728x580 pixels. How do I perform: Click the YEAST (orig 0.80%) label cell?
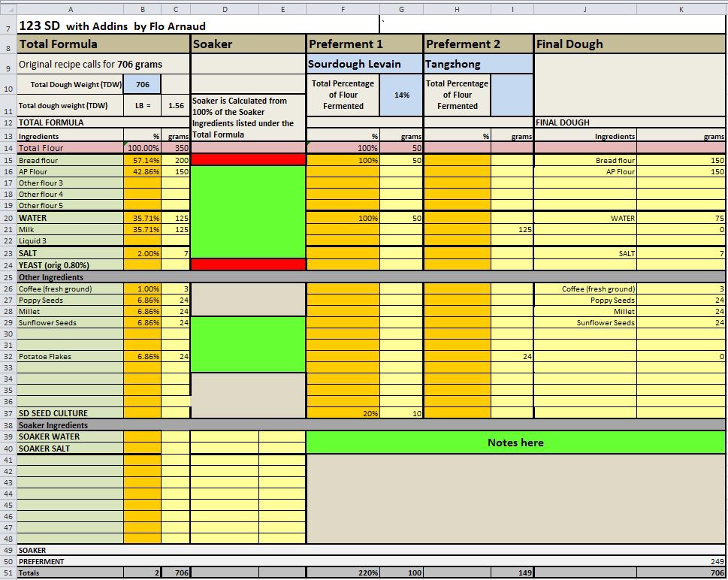tap(70, 264)
